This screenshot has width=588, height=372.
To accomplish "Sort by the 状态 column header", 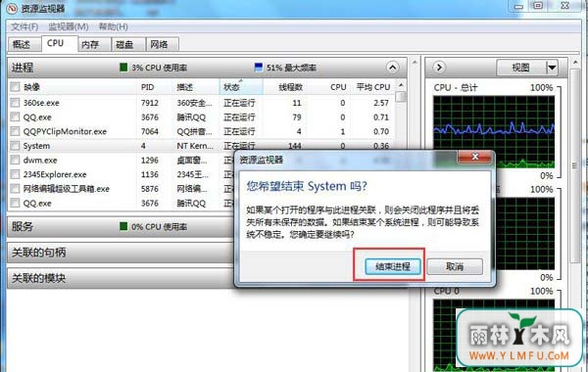I will pos(241,87).
